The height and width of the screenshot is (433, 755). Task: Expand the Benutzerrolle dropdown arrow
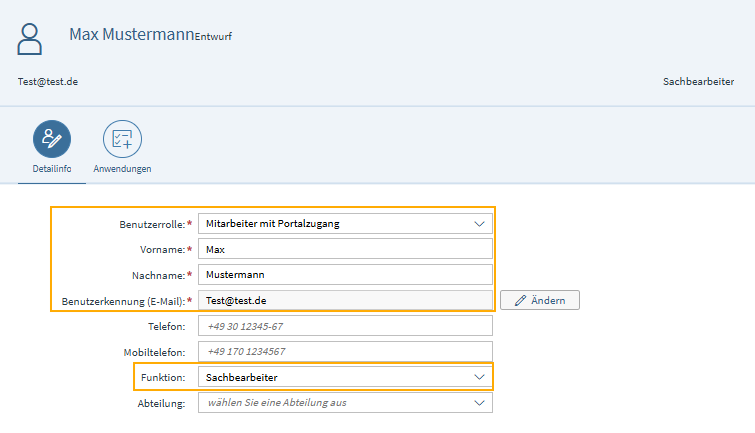coord(479,224)
